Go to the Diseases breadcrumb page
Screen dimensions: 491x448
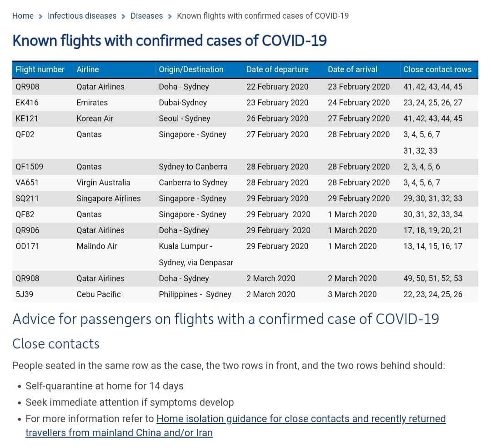click(x=146, y=16)
